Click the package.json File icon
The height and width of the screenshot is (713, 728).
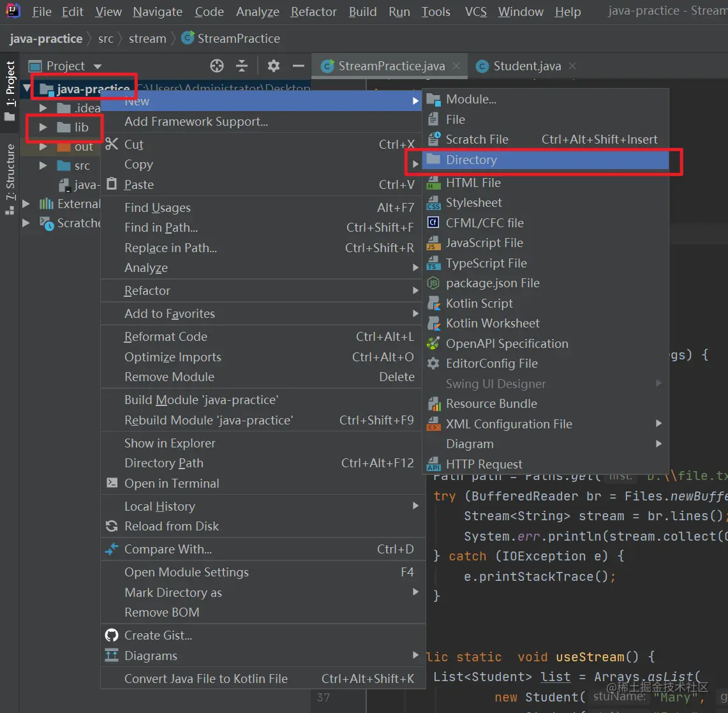(433, 283)
